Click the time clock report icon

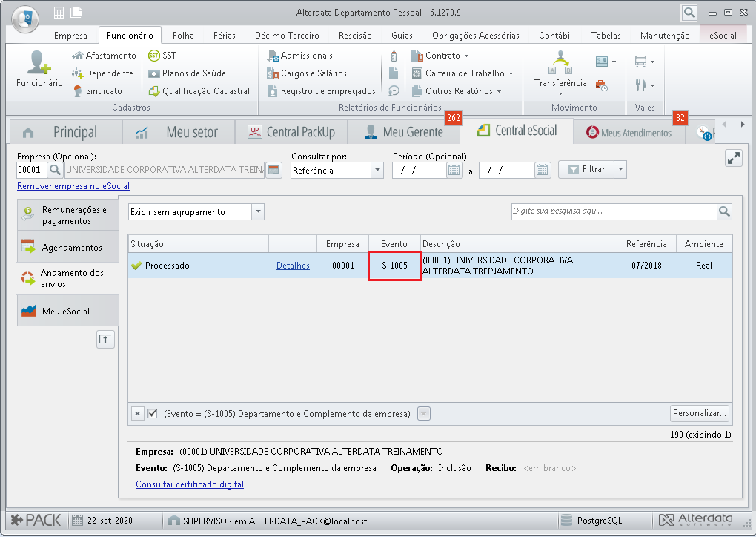pyautogui.click(x=394, y=90)
